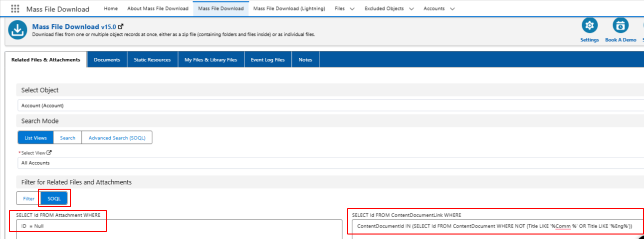
Task: Select the Mass File Download nav tab
Action: pos(221,8)
